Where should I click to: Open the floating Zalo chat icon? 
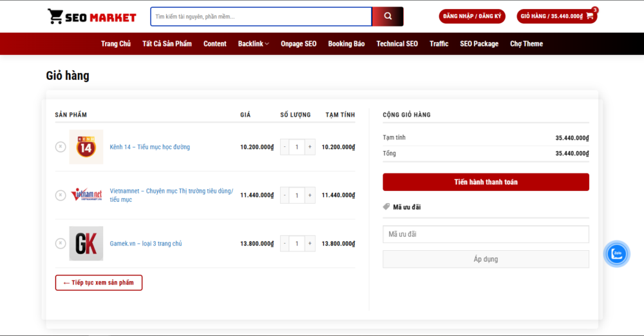click(617, 253)
